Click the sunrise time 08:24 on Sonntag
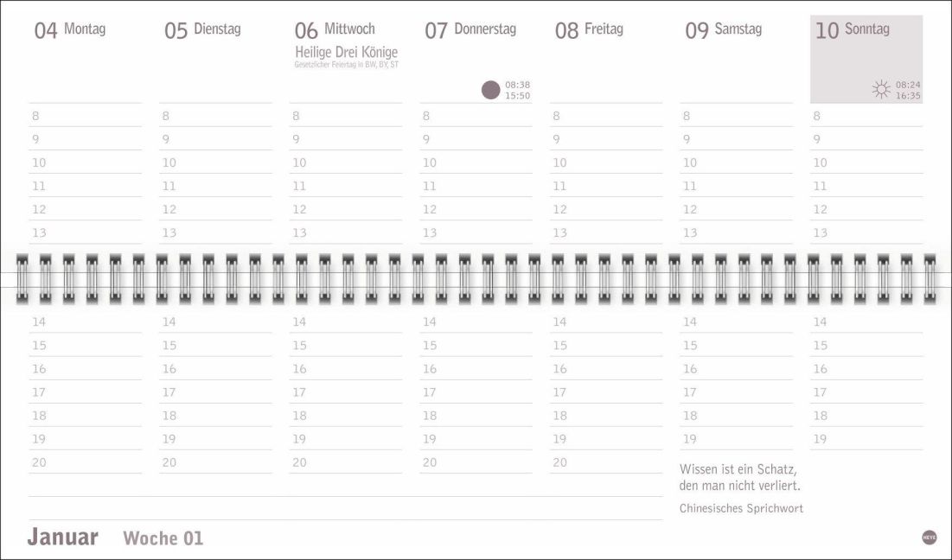This screenshot has width=952, height=560. coord(908,85)
